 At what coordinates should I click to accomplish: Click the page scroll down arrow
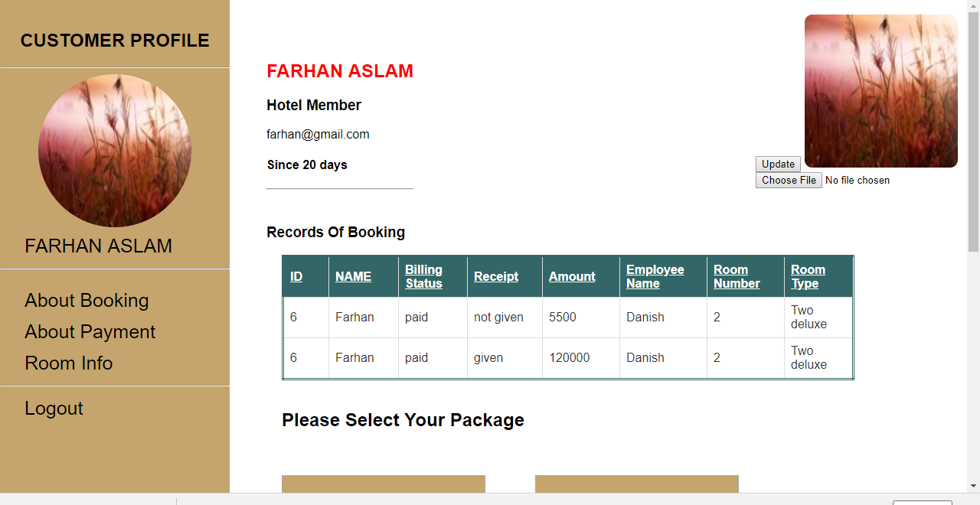973,486
